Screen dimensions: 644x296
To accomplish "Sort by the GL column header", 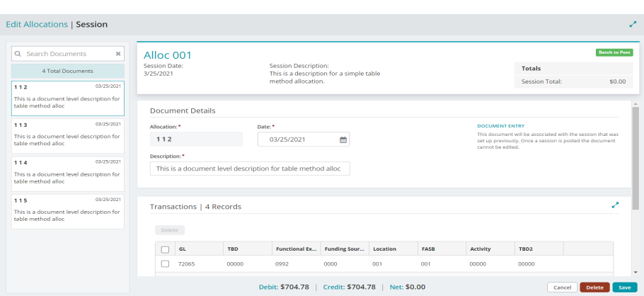I will tap(183, 249).
